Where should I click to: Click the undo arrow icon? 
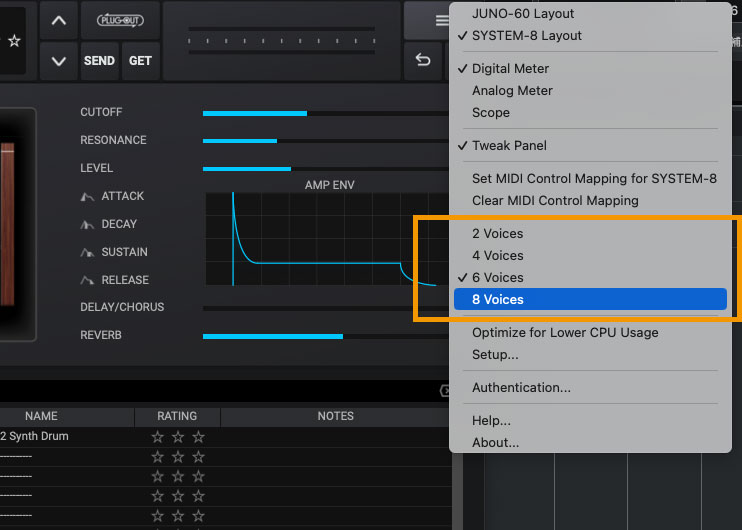pos(423,60)
